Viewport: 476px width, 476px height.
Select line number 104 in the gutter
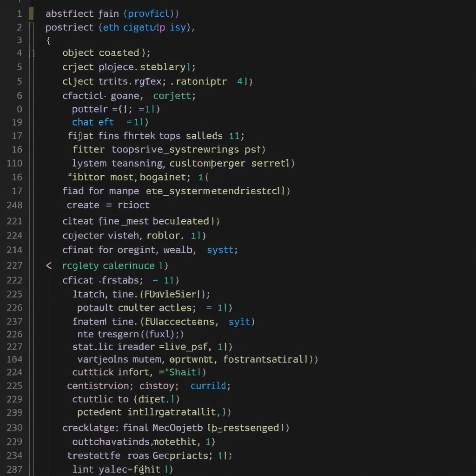click(x=14, y=359)
